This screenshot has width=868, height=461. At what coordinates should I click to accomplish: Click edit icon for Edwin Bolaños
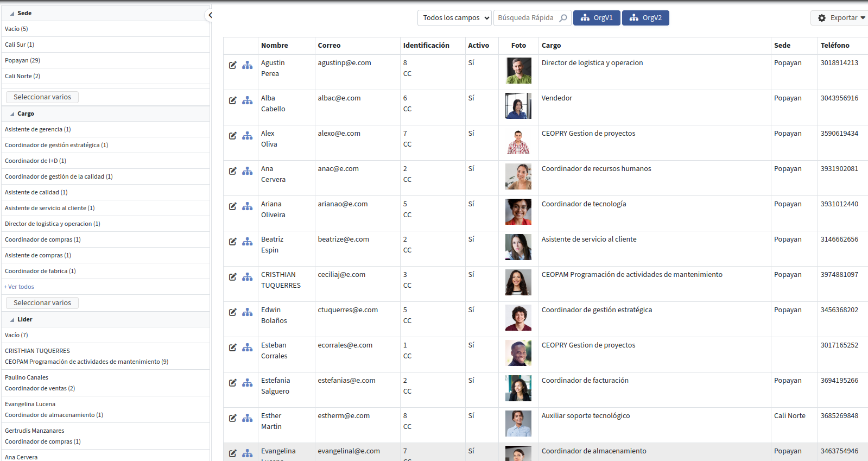[x=232, y=312]
